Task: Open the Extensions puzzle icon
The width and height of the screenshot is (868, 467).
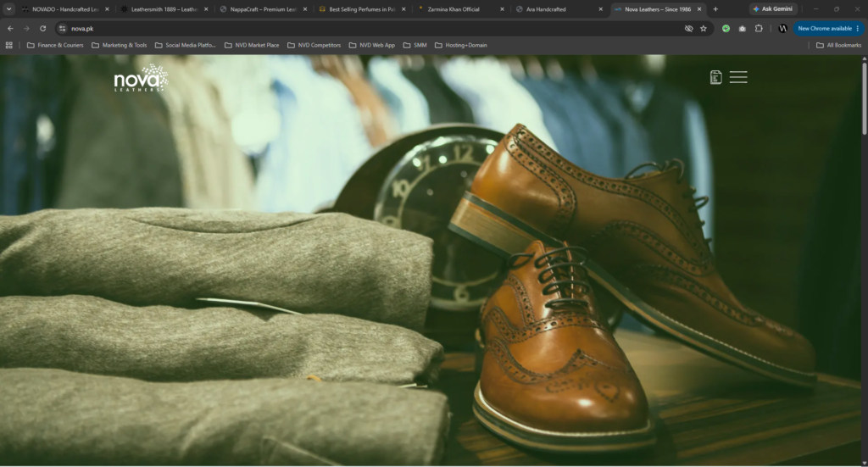Action: coord(759,28)
